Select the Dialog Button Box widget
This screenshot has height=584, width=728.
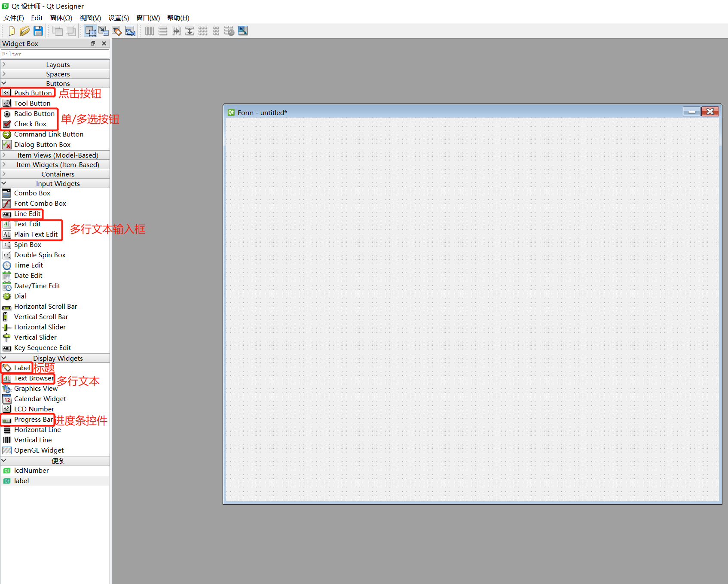pyautogui.click(x=42, y=144)
